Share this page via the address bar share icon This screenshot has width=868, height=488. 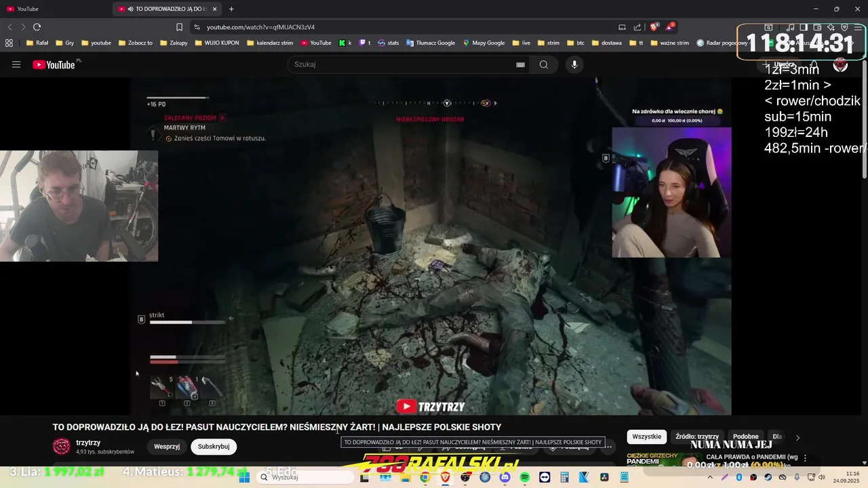637,27
